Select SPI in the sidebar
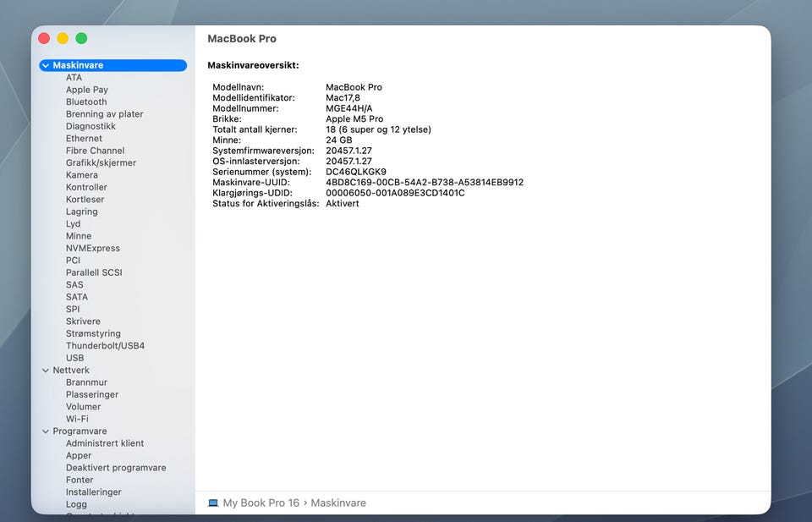The image size is (812, 522). pyautogui.click(x=73, y=309)
